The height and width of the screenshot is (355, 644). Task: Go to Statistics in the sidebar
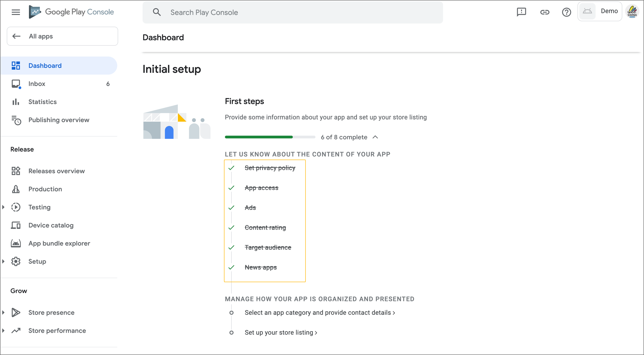pyautogui.click(x=42, y=102)
